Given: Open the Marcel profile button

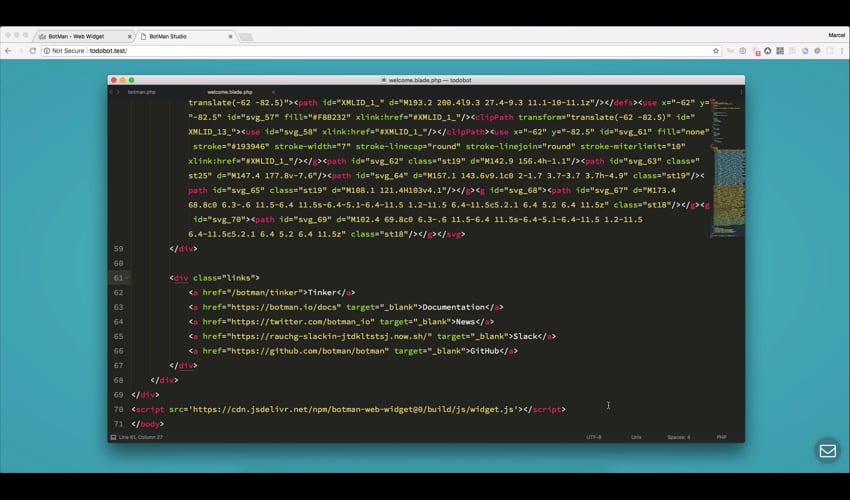Looking at the screenshot, I should pyautogui.click(x=836, y=35).
